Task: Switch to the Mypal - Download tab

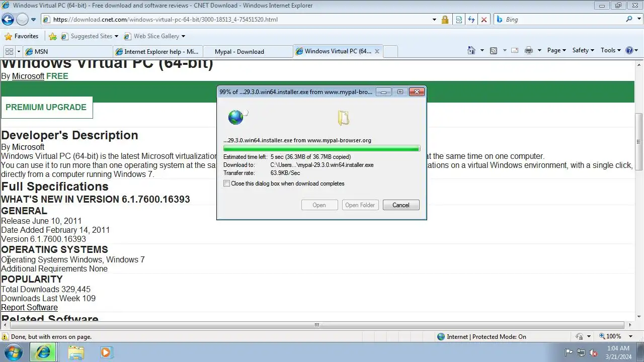Action: 248,51
